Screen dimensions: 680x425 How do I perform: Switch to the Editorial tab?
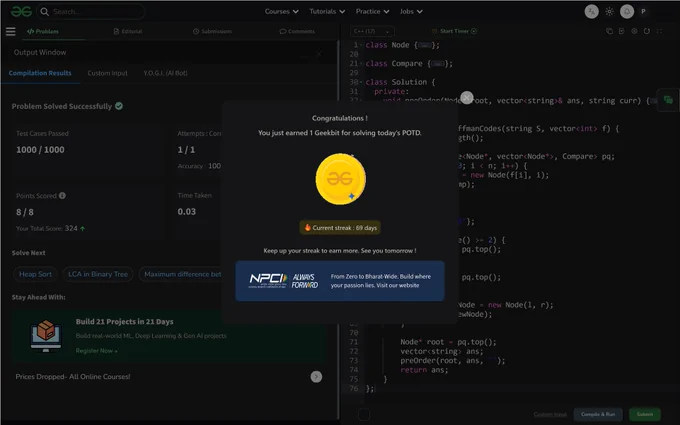point(128,31)
